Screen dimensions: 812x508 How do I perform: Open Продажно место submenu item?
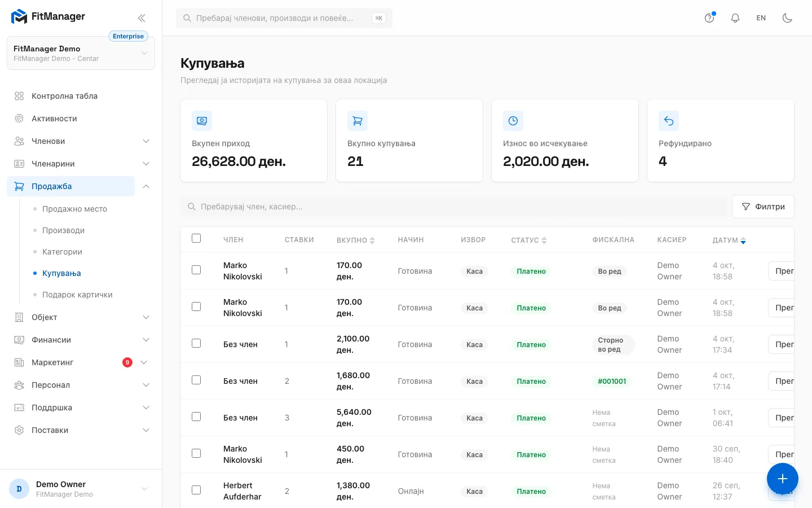click(x=74, y=209)
